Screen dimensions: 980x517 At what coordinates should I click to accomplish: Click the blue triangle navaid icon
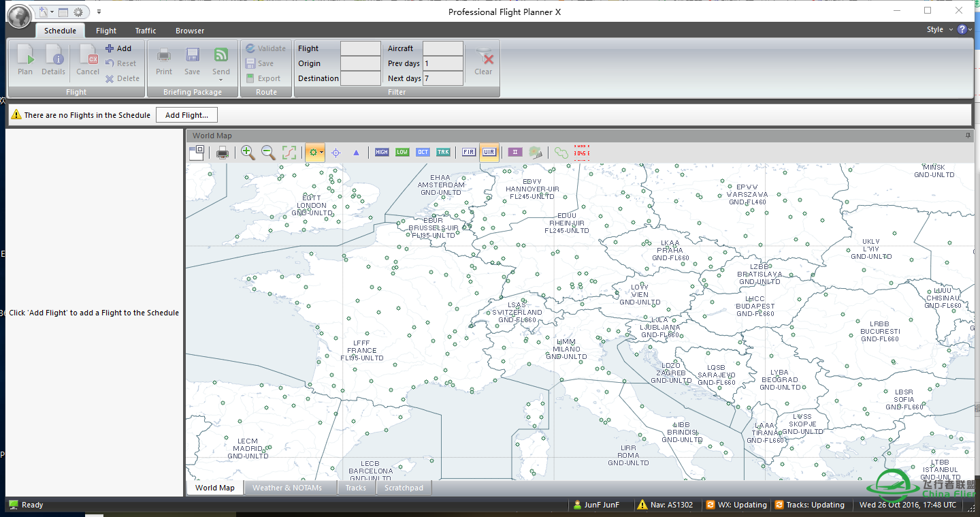point(356,153)
